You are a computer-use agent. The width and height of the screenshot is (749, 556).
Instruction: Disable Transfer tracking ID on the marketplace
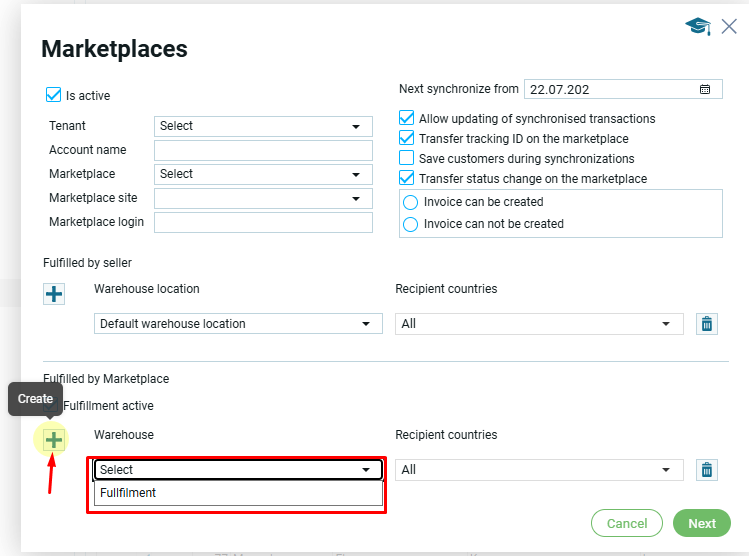407,138
